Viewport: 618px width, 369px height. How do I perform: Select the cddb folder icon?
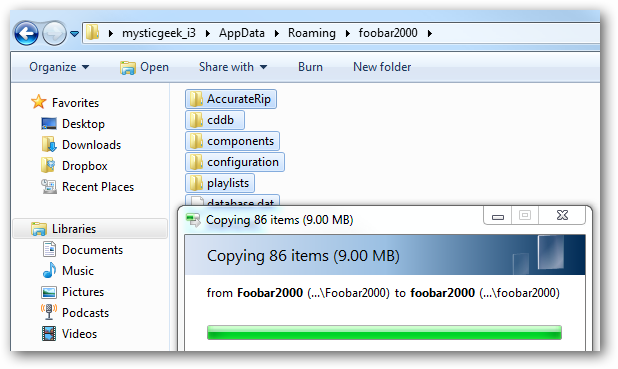pos(196,120)
